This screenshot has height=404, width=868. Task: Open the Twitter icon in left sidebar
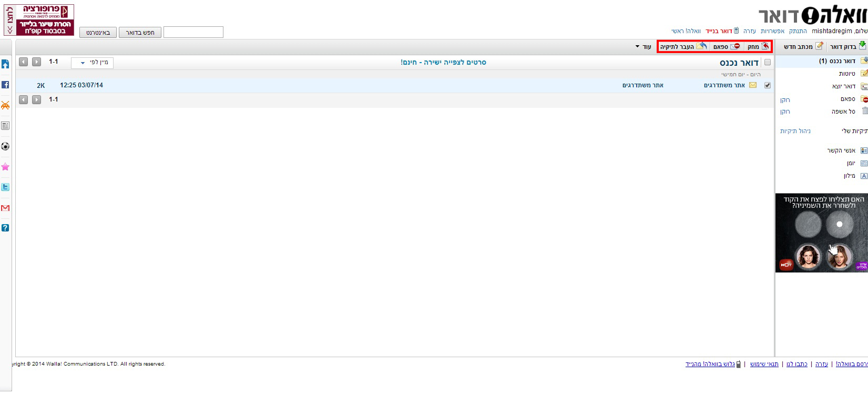(5, 187)
